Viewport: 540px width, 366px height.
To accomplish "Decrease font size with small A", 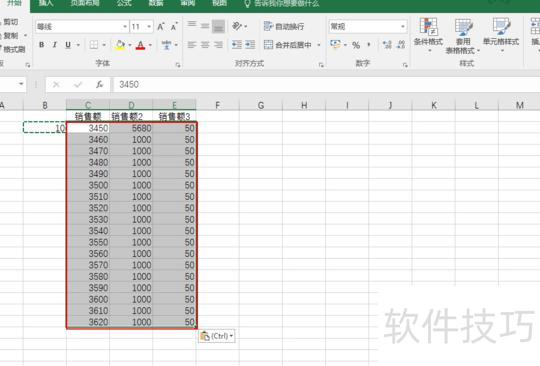I will point(174,27).
